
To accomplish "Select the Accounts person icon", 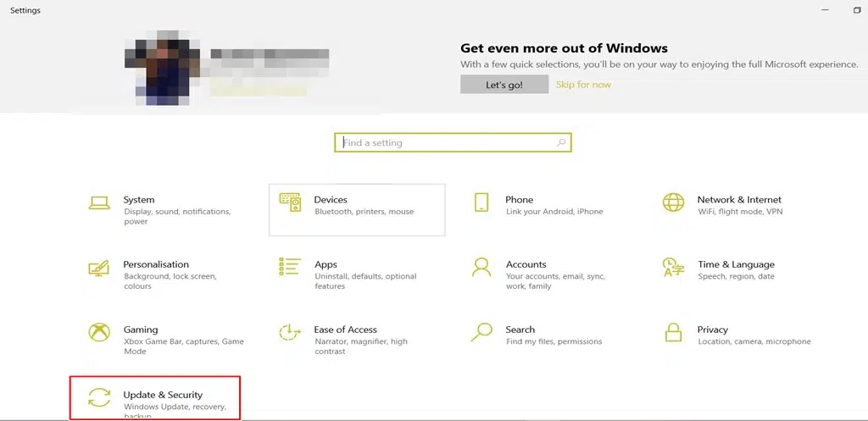I will 481,267.
